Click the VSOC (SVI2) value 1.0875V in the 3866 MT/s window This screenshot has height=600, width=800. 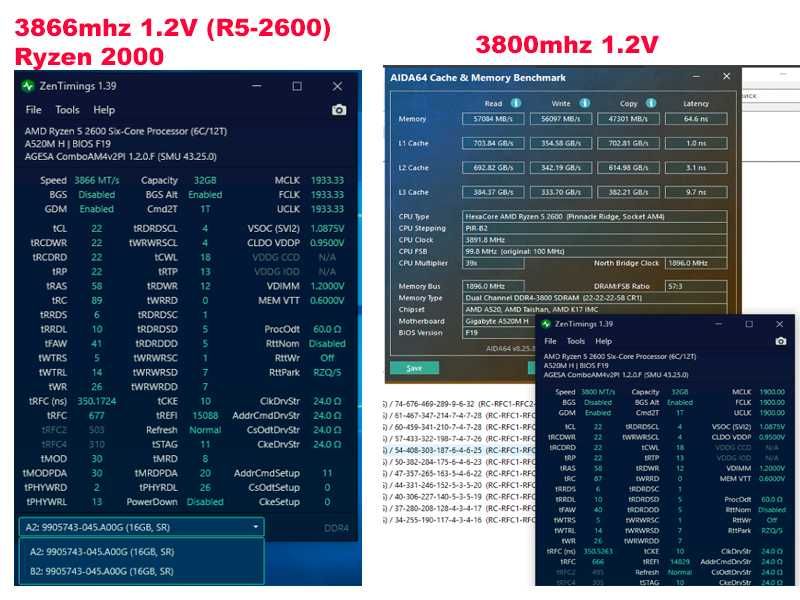pos(327,229)
